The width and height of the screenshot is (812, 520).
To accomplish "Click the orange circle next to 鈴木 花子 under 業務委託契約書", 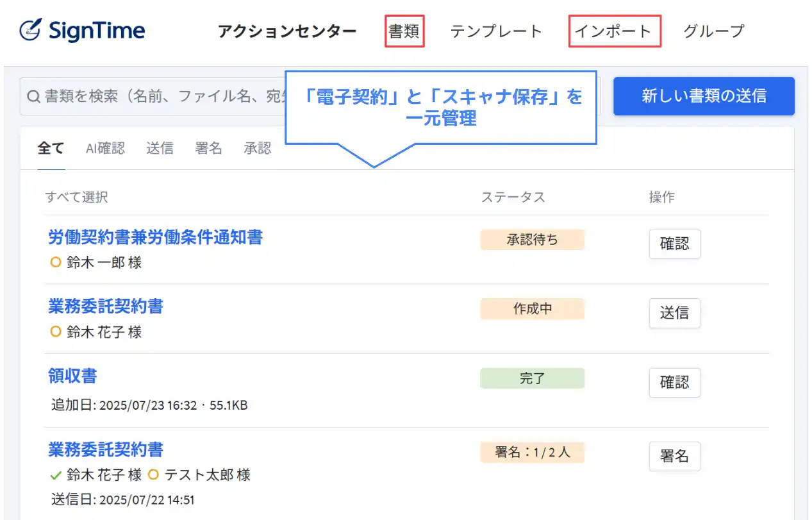I will (x=56, y=331).
